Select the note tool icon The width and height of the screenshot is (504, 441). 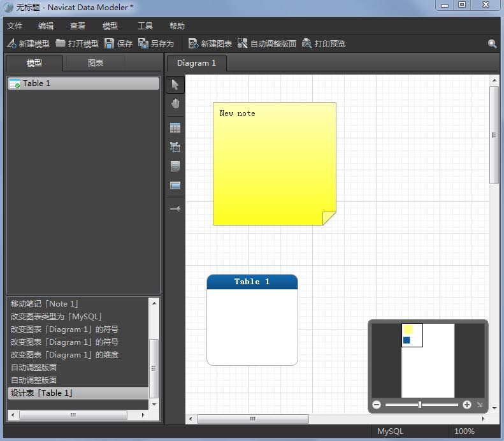tap(175, 166)
